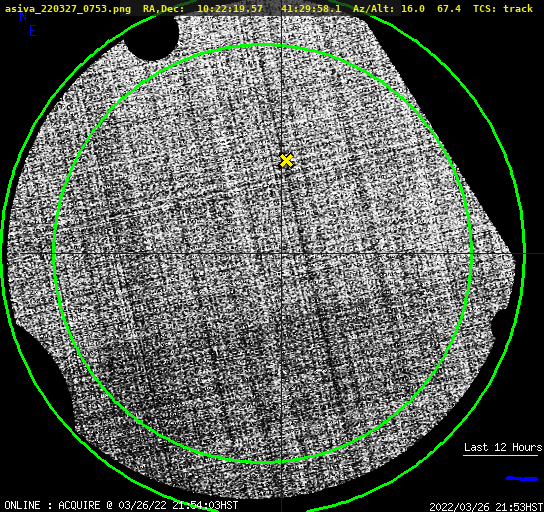Viewport: 544px width, 512px height.
Task: Select the Dec value 41:29:58.1
Action: [x=311, y=9]
